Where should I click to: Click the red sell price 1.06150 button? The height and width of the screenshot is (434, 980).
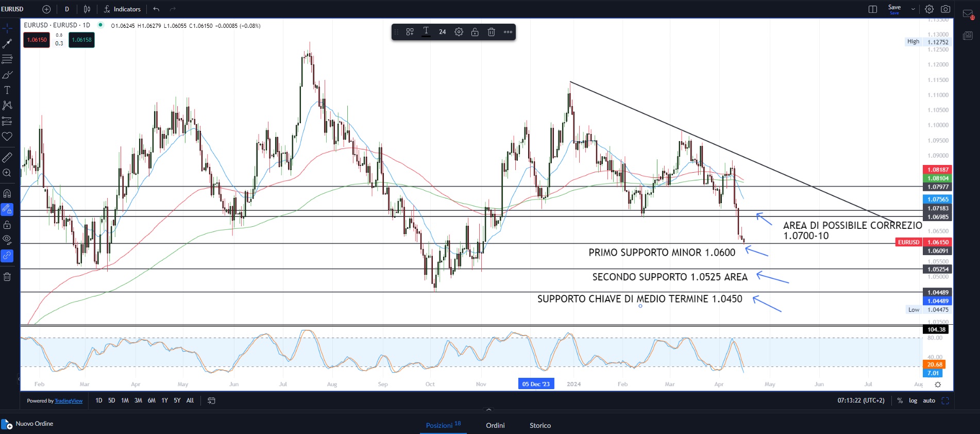pos(37,40)
